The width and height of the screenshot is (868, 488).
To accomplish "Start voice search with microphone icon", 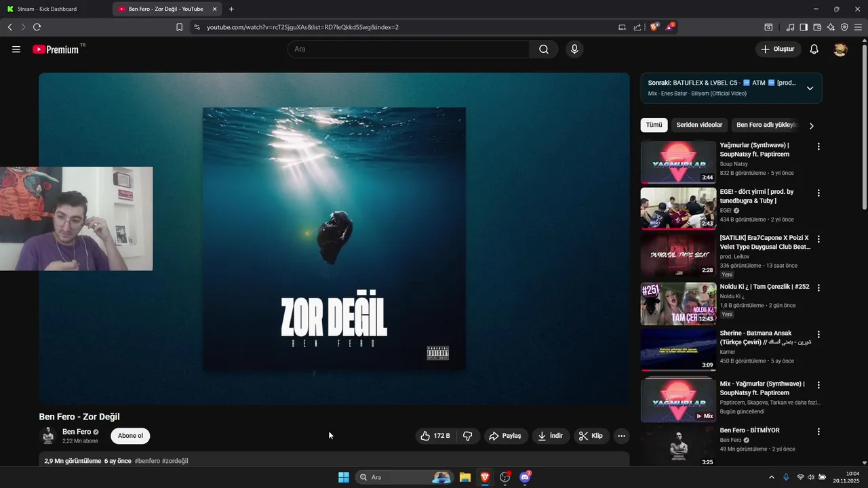I will tap(574, 49).
